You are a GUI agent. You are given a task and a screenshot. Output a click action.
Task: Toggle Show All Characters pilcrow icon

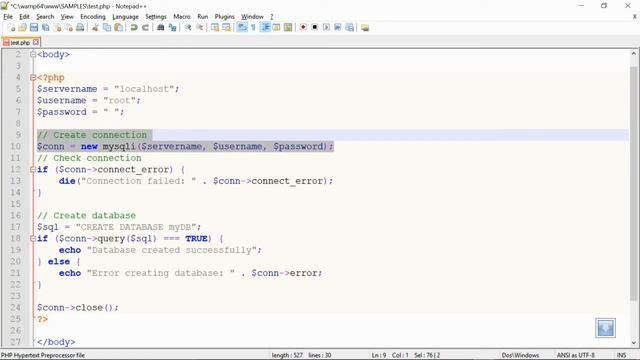click(253, 28)
